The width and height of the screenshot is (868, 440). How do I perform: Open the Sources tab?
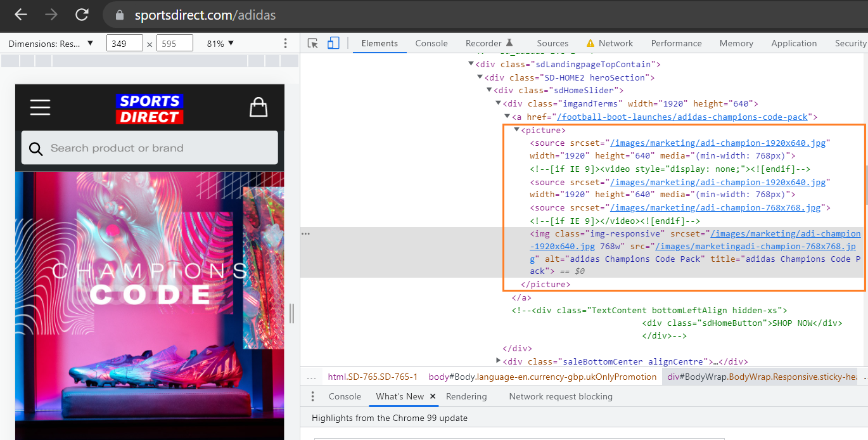(552, 43)
